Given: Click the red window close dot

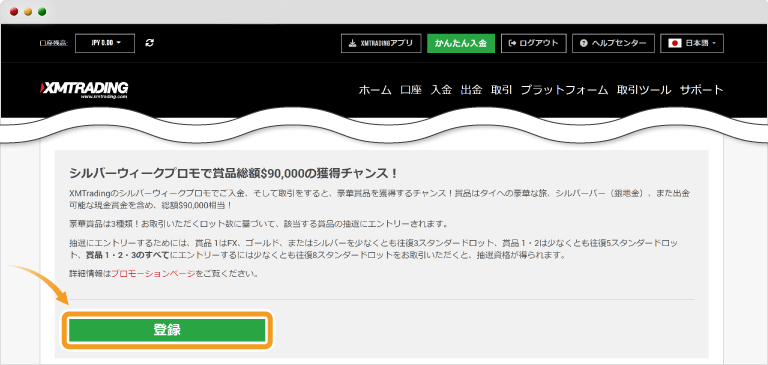Looking at the screenshot, I should coord(14,12).
